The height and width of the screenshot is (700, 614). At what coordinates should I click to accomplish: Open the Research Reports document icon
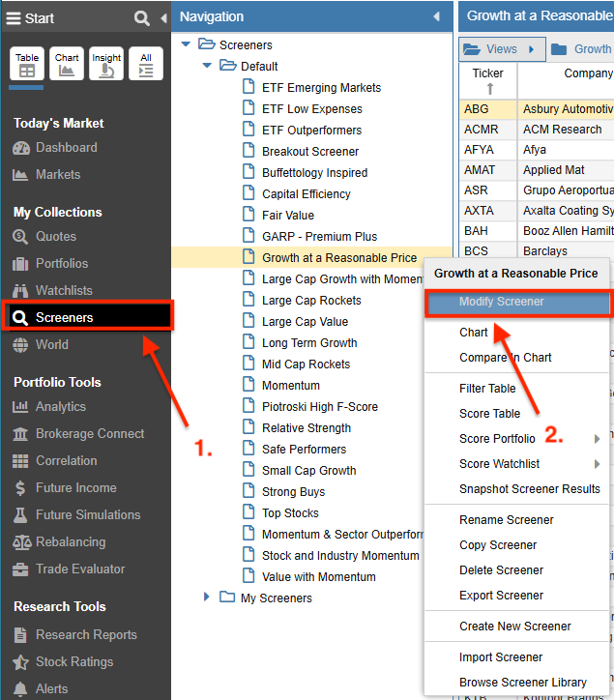click(x=20, y=635)
